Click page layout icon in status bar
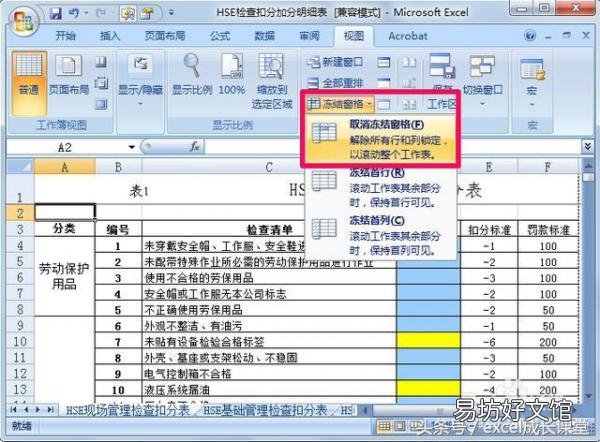This screenshot has width=600, height=442. (x=399, y=426)
